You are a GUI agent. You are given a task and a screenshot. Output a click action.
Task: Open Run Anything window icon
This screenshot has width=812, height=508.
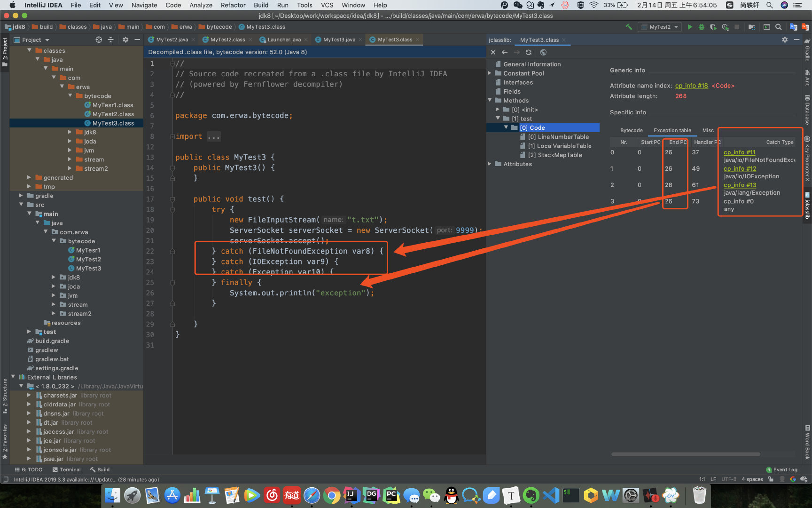(x=767, y=27)
